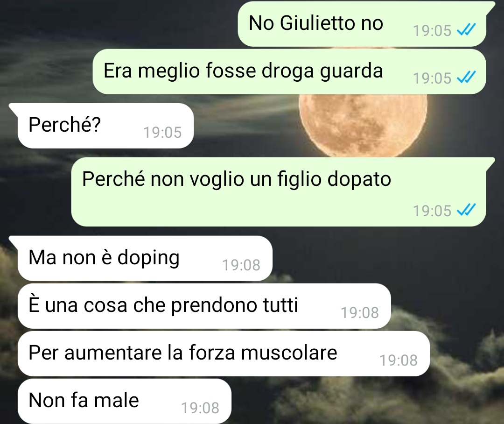504x424 pixels.
Task: Select 'Era meglio fosse droga guarda' bubble
Action: click(289, 71)
